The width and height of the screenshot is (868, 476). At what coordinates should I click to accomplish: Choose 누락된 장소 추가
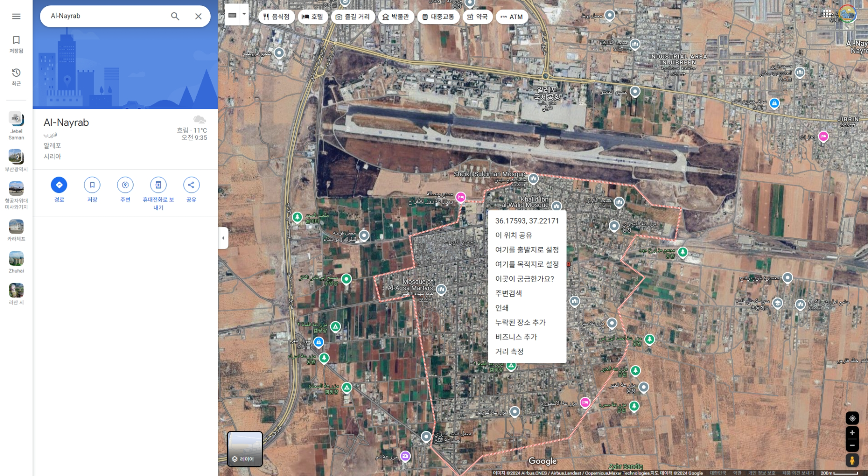(527, 323)
